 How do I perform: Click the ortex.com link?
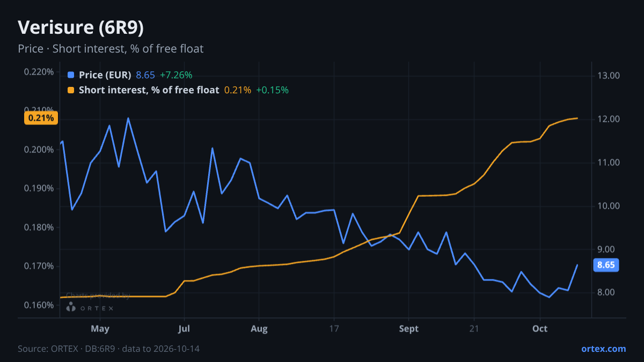point(604,349)
